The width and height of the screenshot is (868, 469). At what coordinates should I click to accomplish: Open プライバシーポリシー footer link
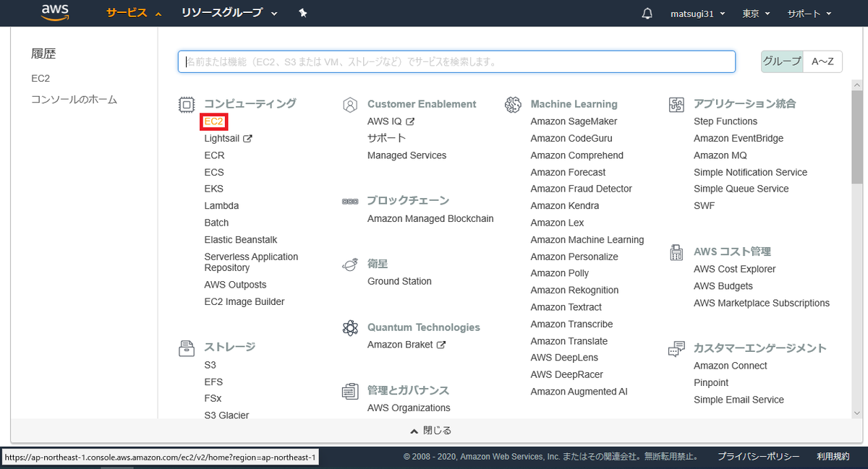759,457
